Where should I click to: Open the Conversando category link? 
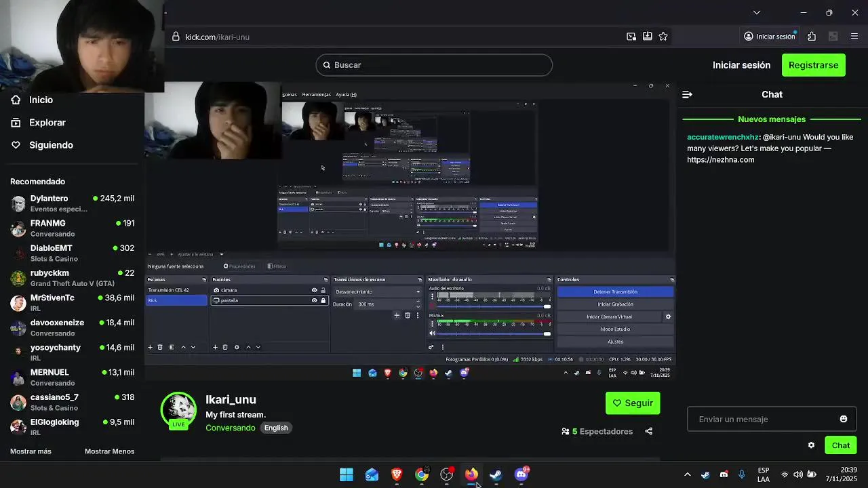pyautogui.click(x=231, y=428)
